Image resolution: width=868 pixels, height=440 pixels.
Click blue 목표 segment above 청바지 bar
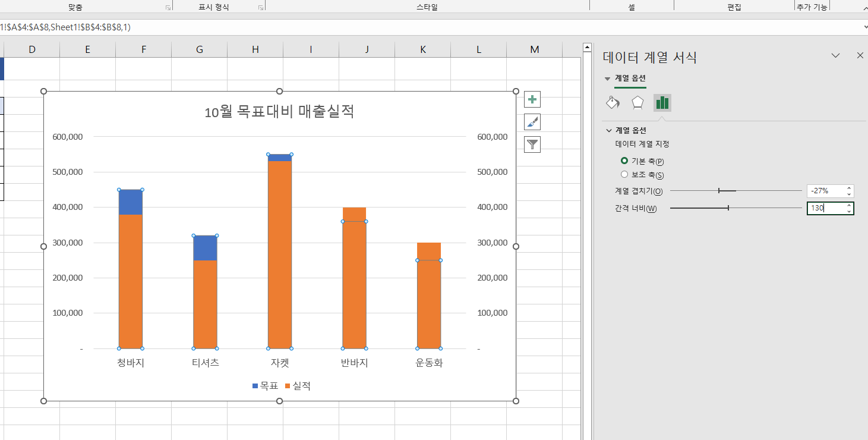(131, 202)
